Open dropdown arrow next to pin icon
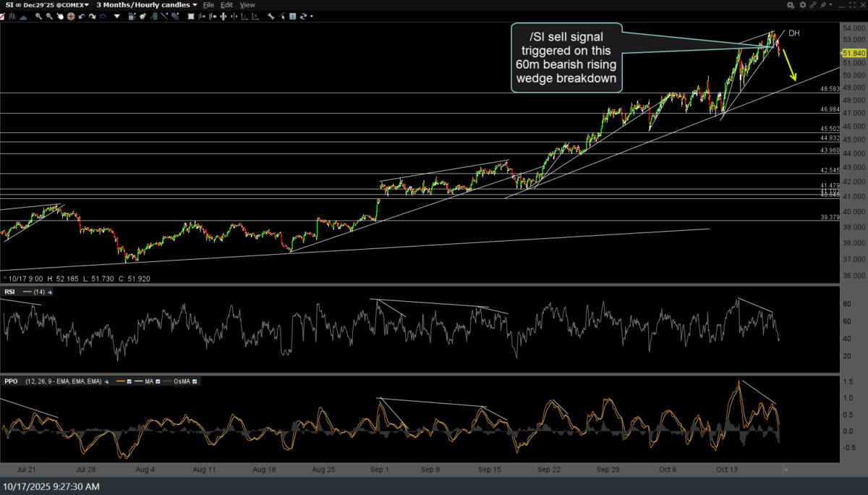Image resolution: width=868 pixels, height=495 pixels. [830, 4]
